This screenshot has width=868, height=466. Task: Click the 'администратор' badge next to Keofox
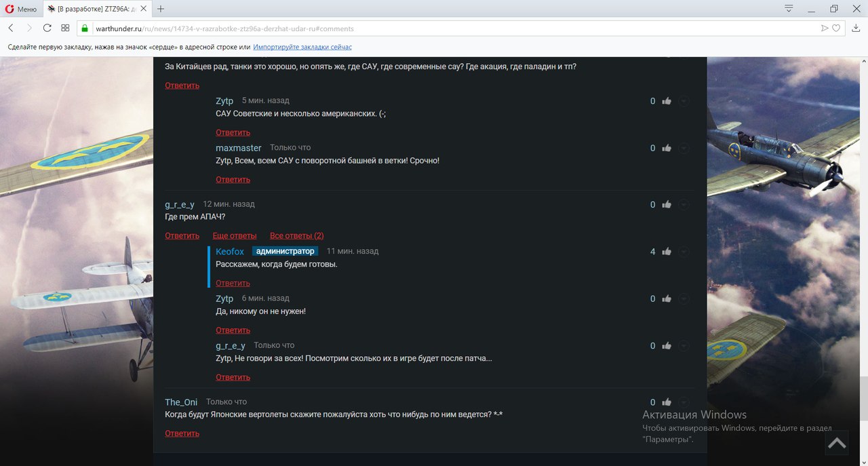click(x=285, y=252)
